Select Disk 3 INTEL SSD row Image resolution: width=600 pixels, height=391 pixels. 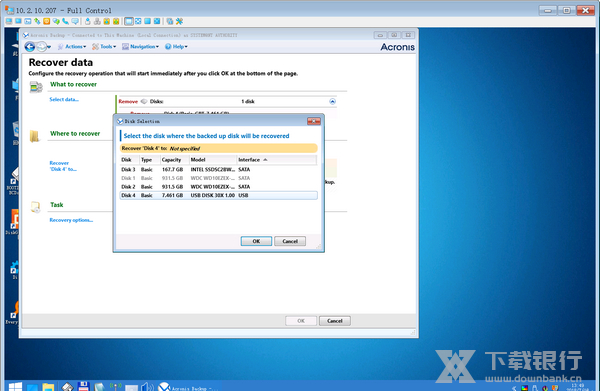[218, 169]
